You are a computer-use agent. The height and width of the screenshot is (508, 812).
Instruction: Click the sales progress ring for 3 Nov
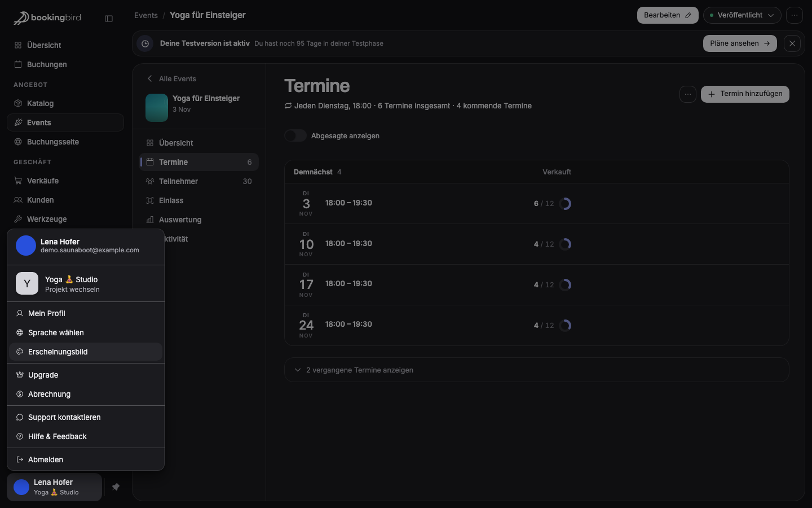pyautogui.click(x=565, y=204)
